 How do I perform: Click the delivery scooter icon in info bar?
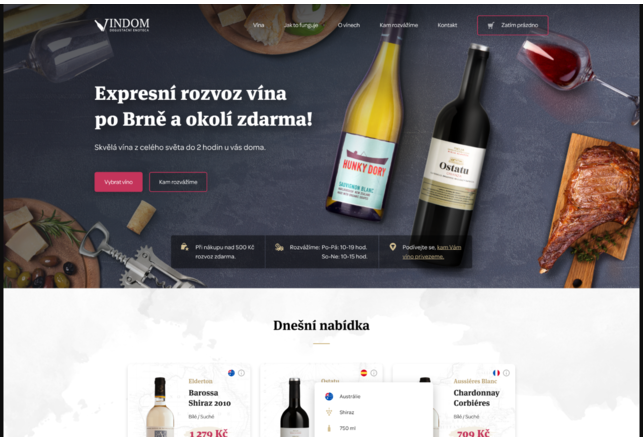(279, 247)
